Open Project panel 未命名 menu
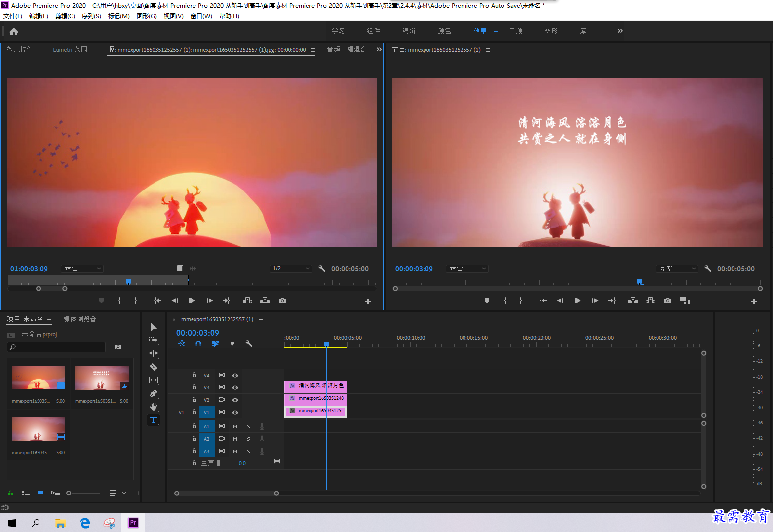Screen dimensions: 773x532 pos(49,319)
